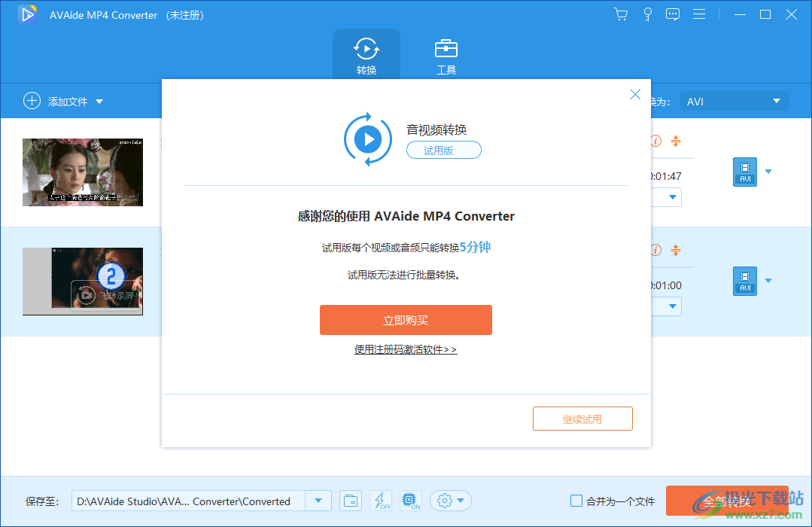Check the 合并为一个文件 checkbox

pyautogui.click(x=576, y=501)
